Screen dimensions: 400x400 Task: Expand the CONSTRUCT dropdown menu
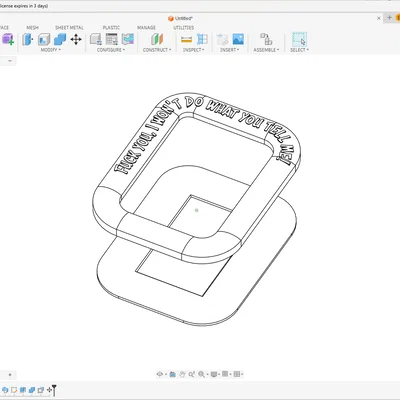[x=157, y=50]
